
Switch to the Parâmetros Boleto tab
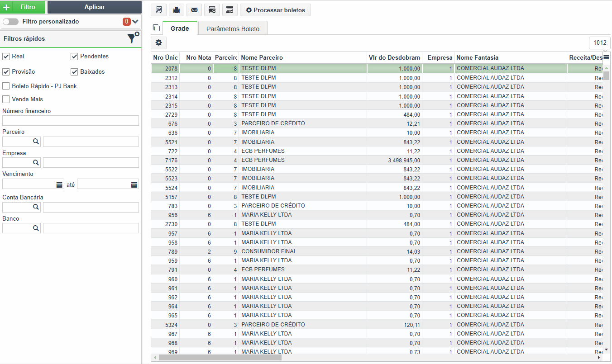pos(233,28)
